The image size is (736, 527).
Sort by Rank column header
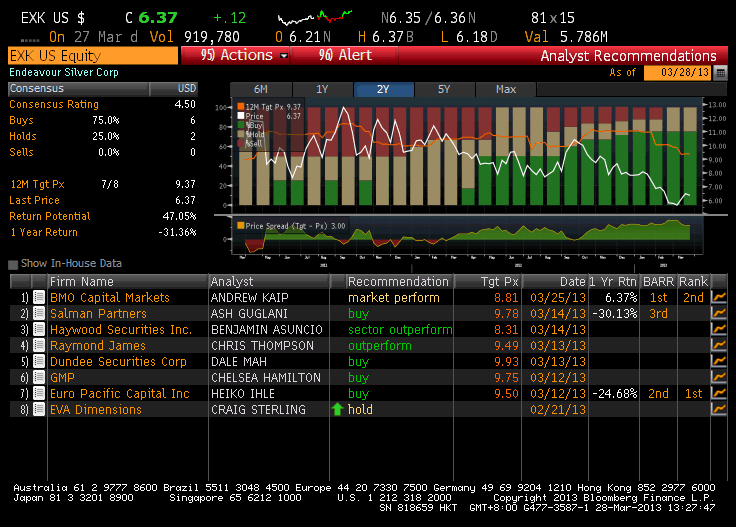coord(693,282)
